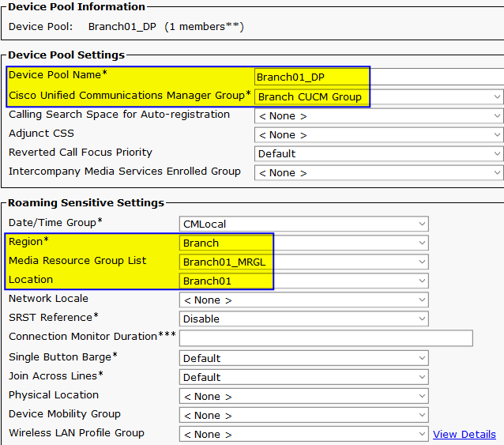Viewport: 504px width, 445px height.
Task: Click the Device Pool Name text field
Action: pyautogui.click(x=379, y=77)
